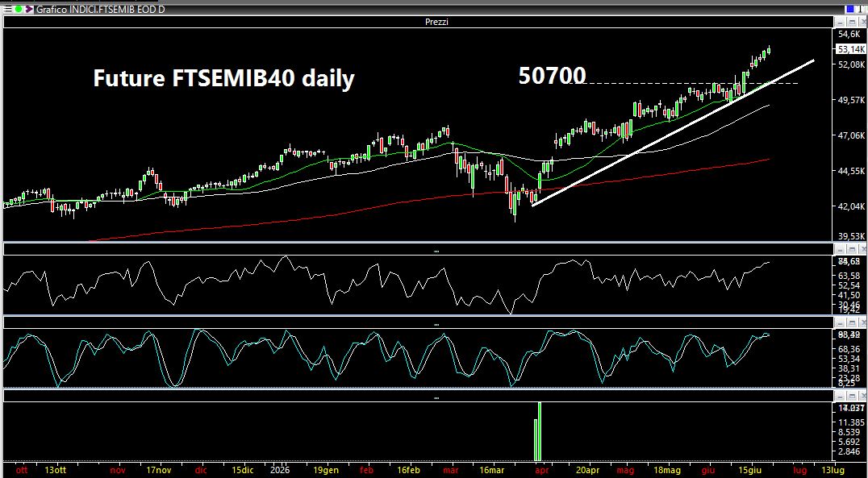Close the single-line oscillator panel
The image size is (868, 478).
pos(862,250)
